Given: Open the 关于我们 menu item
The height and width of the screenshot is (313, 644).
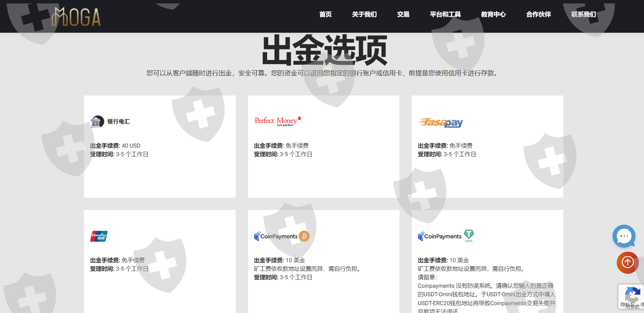Looking at the screenshot, I should pyautogui.click(x=364, y=14).
